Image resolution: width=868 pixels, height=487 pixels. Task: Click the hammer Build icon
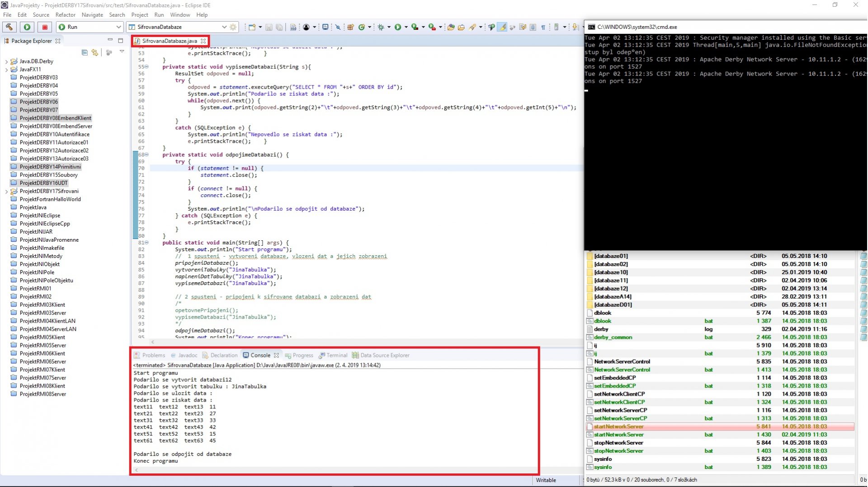pyautogui.click(x=9, y=27)
